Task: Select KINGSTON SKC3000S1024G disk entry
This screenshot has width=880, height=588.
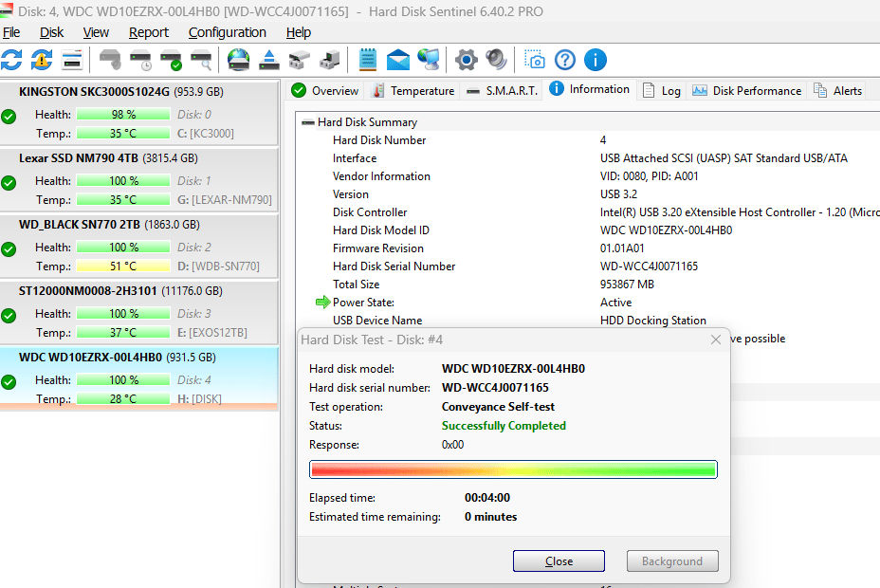Action: pyautogui.click(x=139, y=114)
